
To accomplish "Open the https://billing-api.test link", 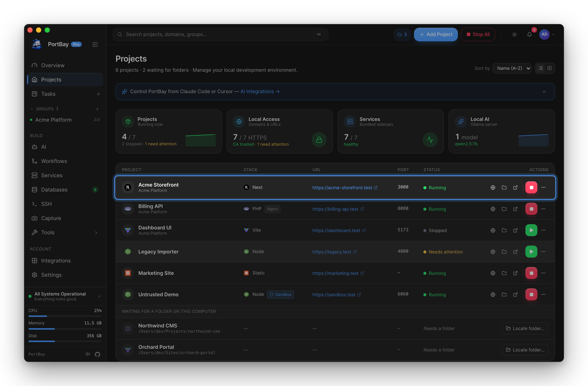I will point(338,209).
